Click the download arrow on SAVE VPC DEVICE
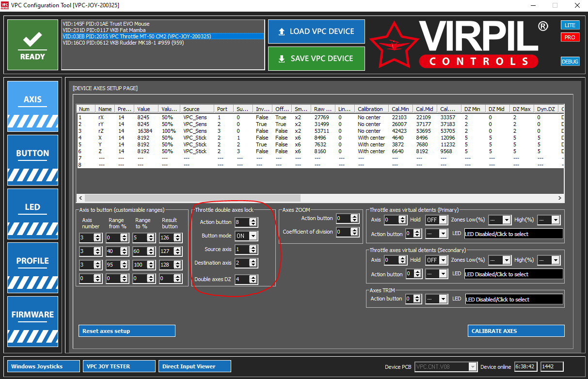Viewport: 588px width, 379px height. [x=282, y=59]
